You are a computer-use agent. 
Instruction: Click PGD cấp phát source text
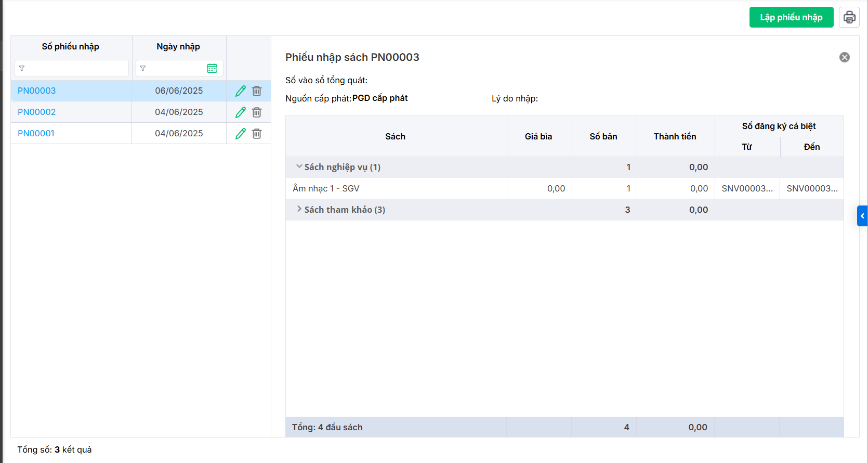pos(380,98)
